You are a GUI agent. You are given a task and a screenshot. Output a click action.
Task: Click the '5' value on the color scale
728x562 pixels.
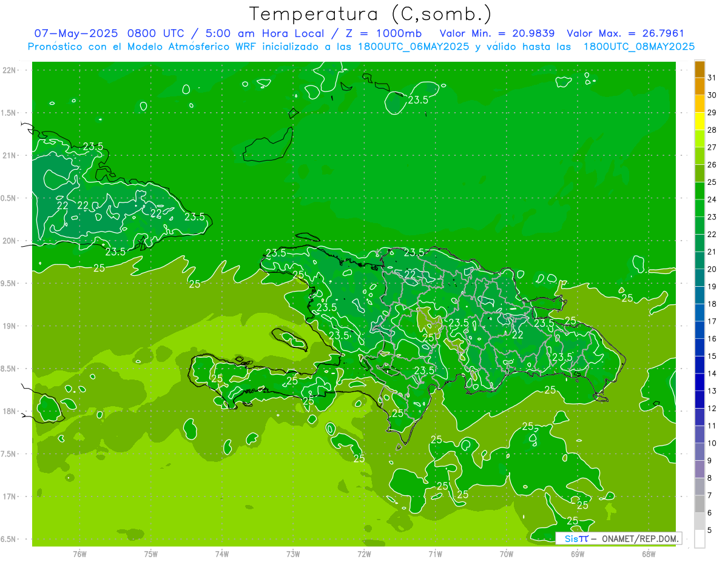[710, 530]
